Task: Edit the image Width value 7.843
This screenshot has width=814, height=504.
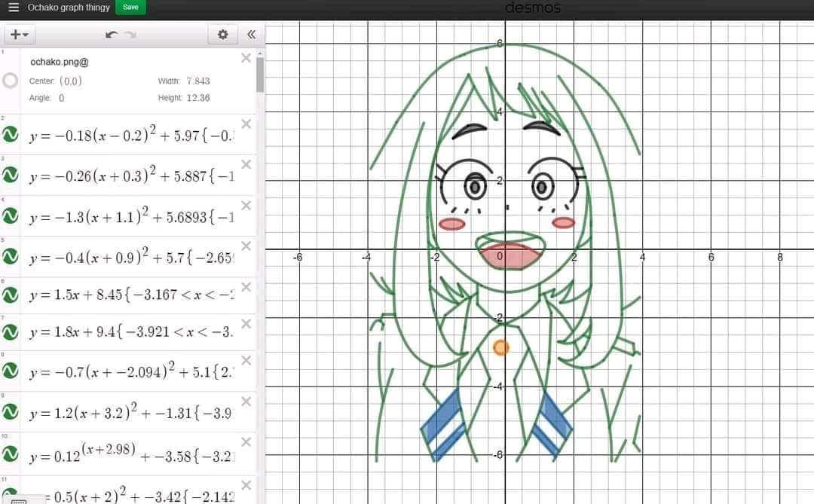Action: (x=198, y=81)
